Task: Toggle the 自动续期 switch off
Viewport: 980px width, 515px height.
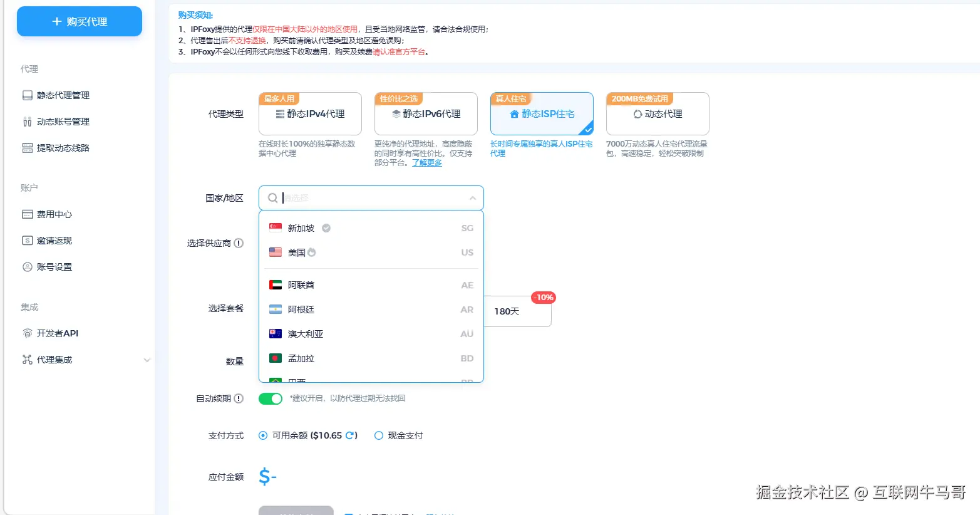Action: pyautogui.click(x=271, y=398)
